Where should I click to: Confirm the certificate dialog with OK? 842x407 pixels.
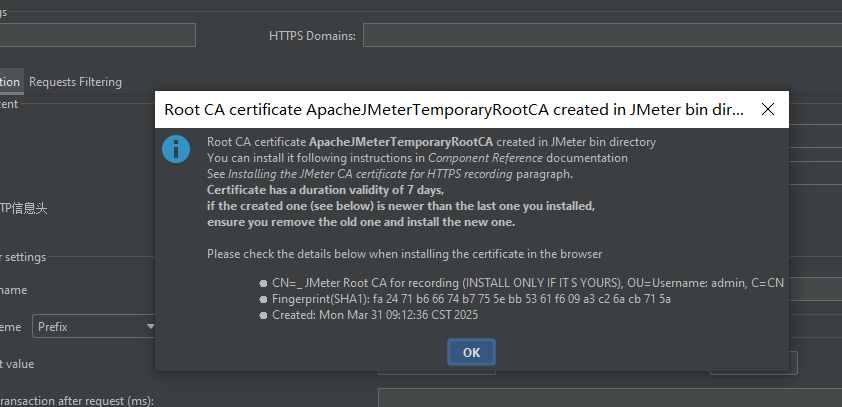pos(471,352)
